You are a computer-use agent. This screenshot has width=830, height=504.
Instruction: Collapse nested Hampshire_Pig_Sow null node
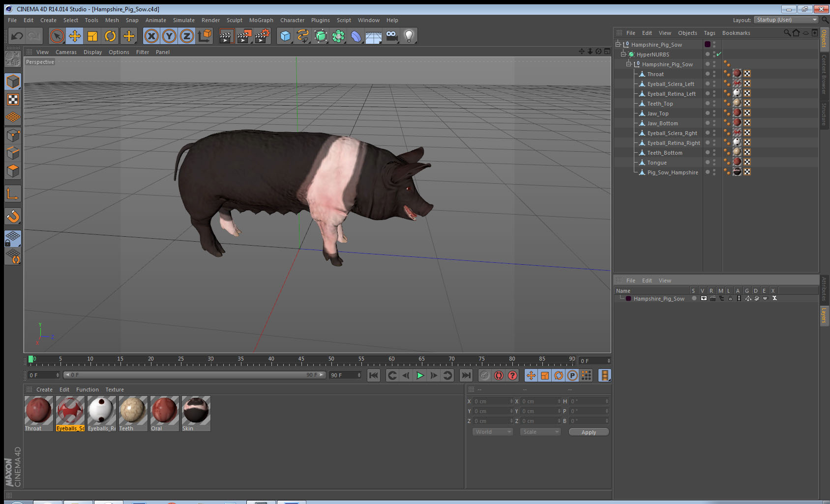point(628,64)
